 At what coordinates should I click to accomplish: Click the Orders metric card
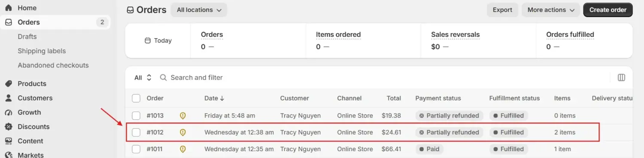(248, 40)
